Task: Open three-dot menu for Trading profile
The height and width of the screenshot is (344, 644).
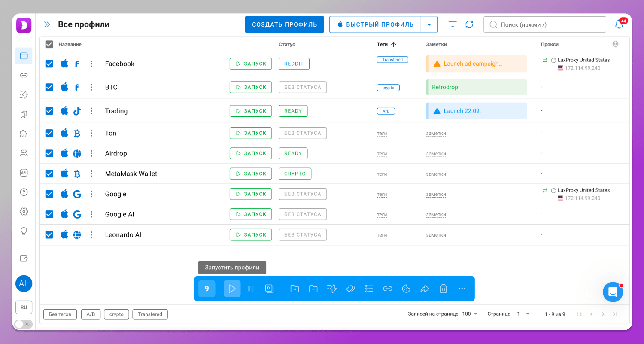Action: click(x=91, y=111)
